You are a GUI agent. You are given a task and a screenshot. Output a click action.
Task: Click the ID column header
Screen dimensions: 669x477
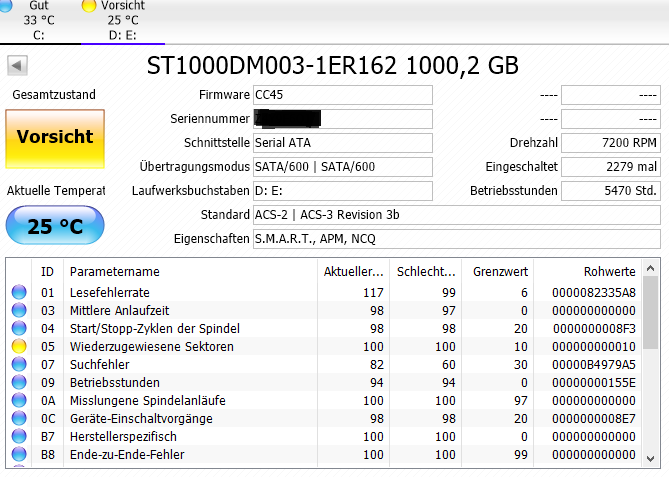click(x=47, y=271)
